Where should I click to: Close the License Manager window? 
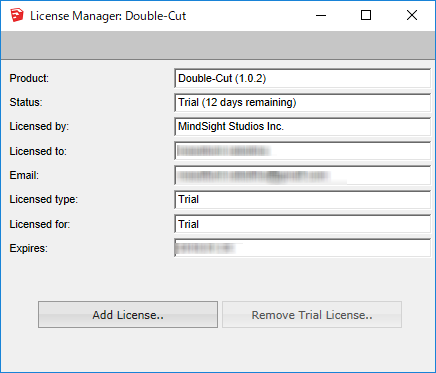(x=412, y=15)
